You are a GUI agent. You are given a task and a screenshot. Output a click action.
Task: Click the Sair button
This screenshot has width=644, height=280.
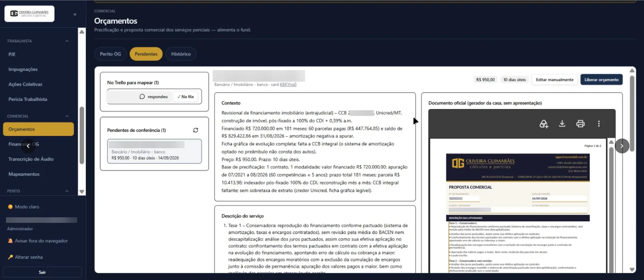coord(42,272)
